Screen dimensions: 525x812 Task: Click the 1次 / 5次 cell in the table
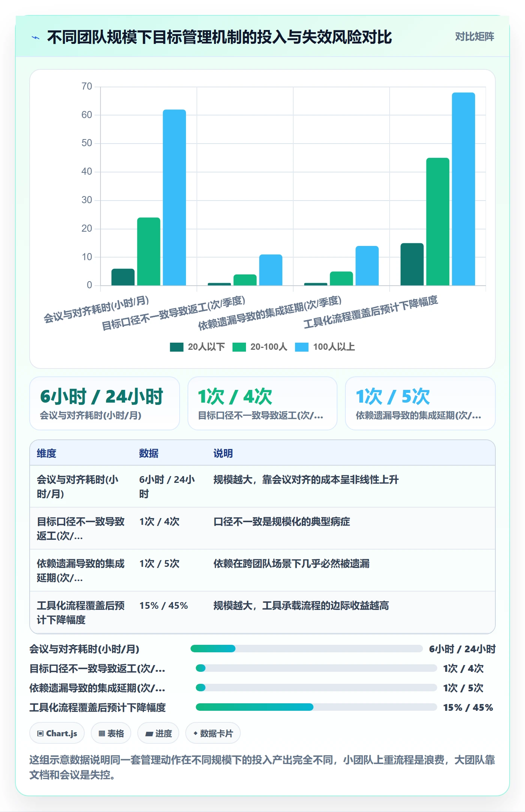point(159,564)
